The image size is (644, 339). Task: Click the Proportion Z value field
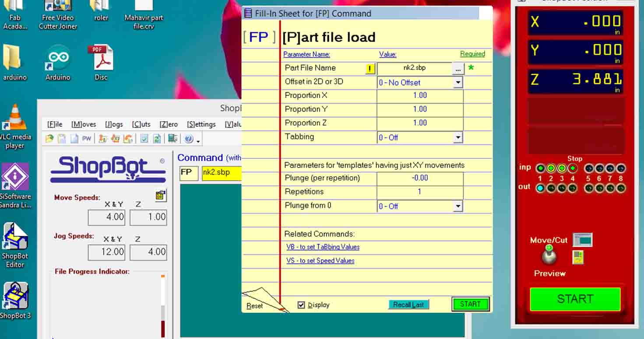[420, 123]
